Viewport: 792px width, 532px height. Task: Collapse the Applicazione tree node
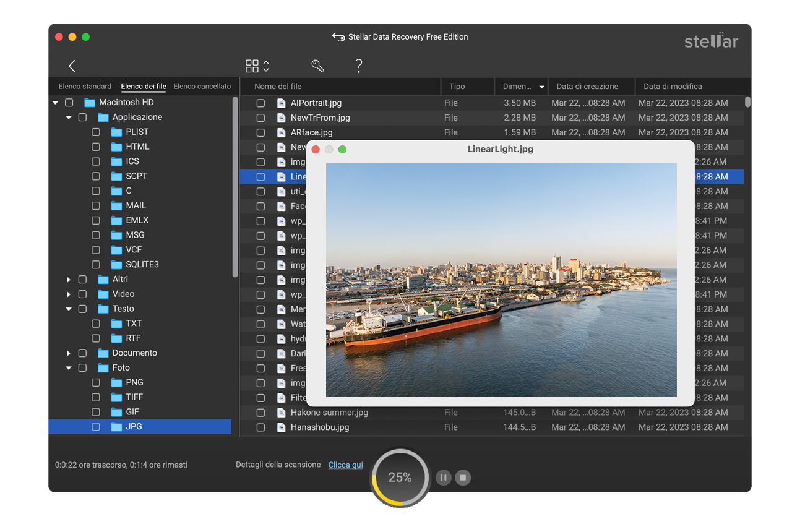pos(69,118)
